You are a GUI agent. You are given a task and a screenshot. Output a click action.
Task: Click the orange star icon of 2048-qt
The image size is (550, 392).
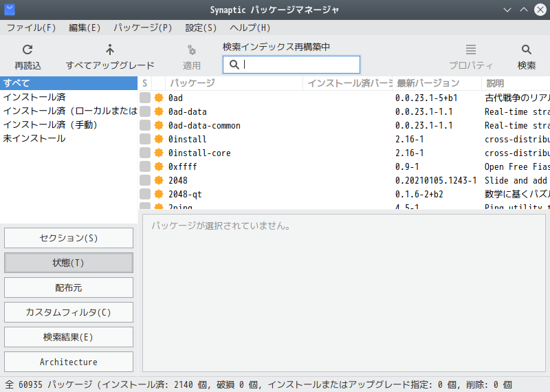(159, 194)
